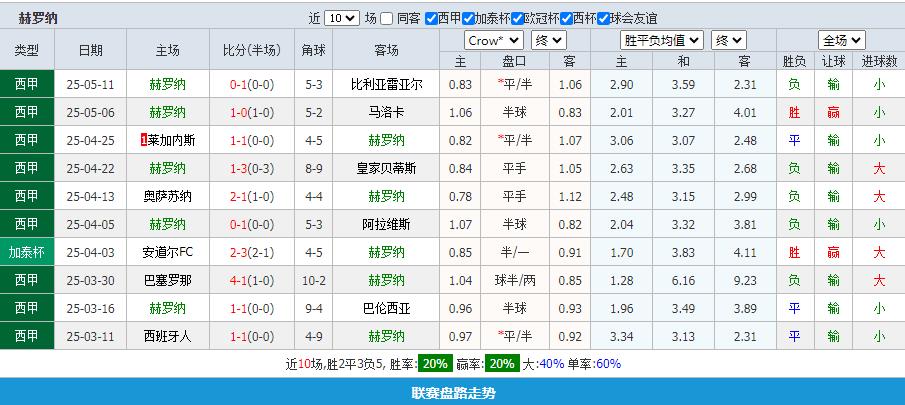Click the green 胜率 20% badge
Viewport: 905px width, 405px height.
(x=434, y=364)
